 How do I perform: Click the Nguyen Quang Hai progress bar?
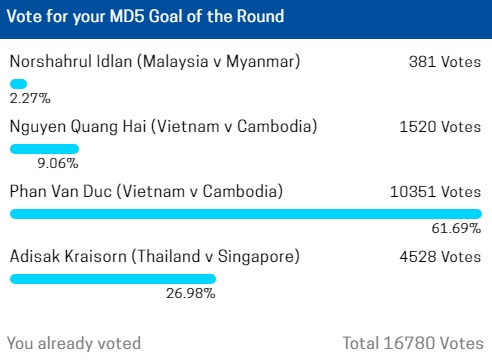pyautogui.click(x=44, y=149)
